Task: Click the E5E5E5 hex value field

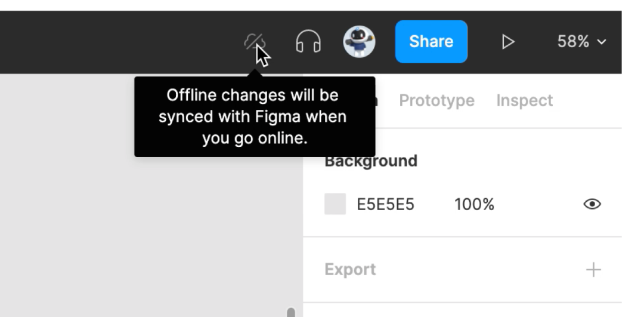Action: (385, 204)
